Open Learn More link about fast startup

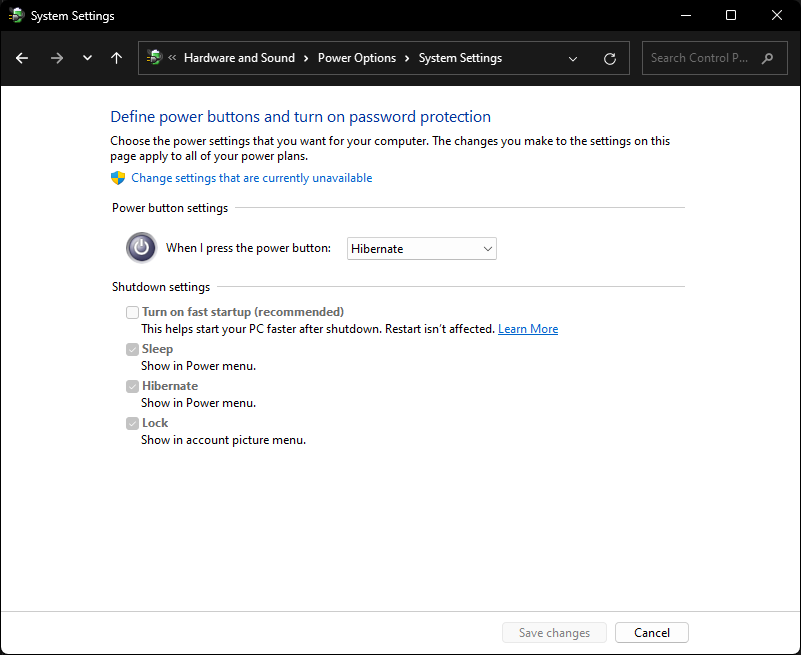point(528,329)
